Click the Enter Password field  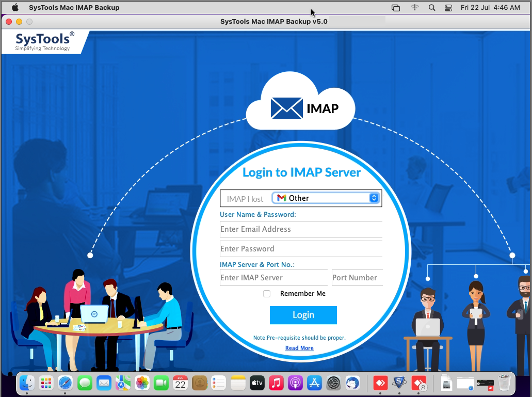[301, 249]
